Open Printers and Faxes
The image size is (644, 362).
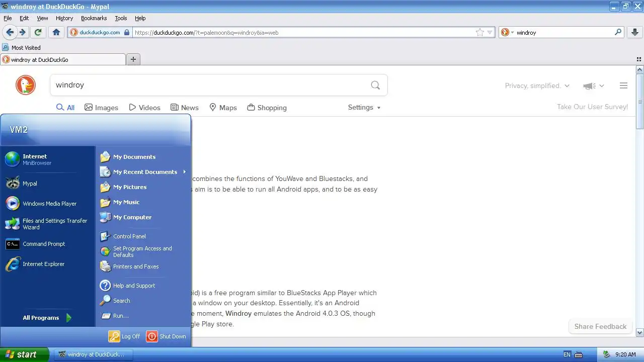click(143, 266)
